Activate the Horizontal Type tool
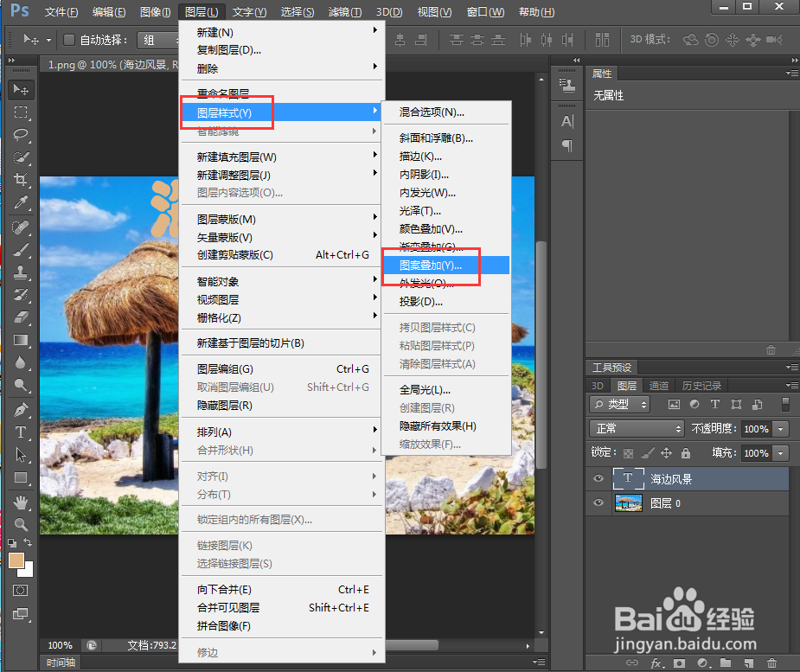The height and width of the screenshot is (672, 800). (19, 432)
